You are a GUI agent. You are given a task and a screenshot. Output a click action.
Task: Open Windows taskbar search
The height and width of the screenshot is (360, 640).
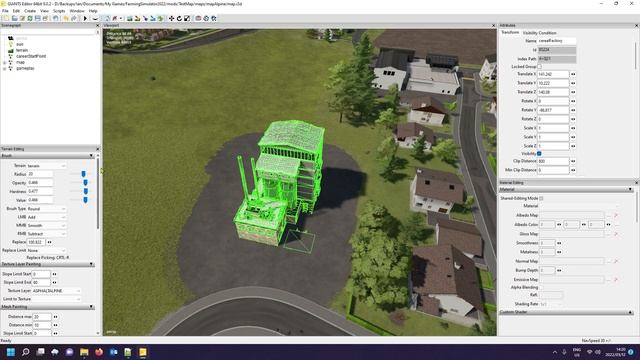(x=25, y=352)
